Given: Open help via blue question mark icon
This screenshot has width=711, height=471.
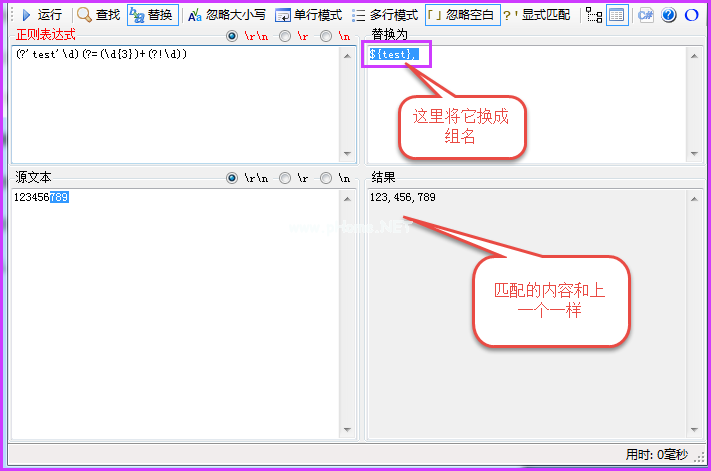Looking at the screenshot, I should coord(669,15).
